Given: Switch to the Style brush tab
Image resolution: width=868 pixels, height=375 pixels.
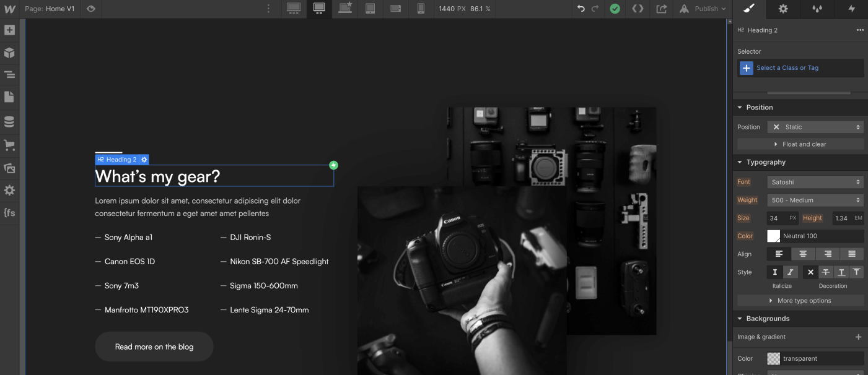Looking at the screenshot, I should [x=749, y=9].
